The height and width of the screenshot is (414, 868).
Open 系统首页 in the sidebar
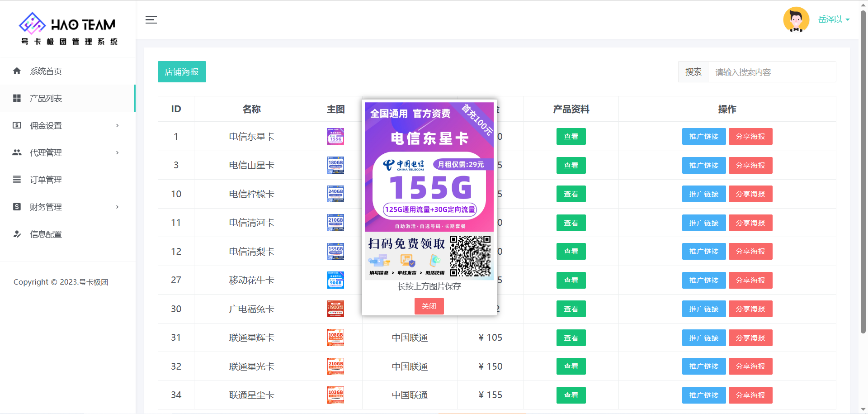(68, 71)
